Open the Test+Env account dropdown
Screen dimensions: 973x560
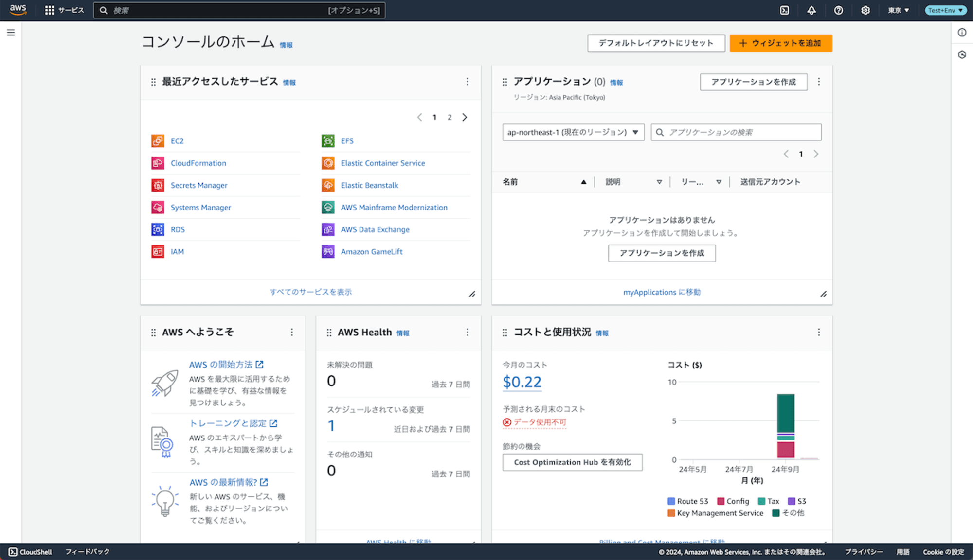945,10
